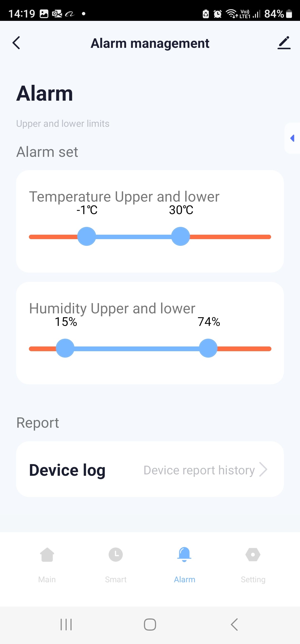Screen dimensions: 300x644
Task: Open the Smart clock tab icon
Action: [x=116, y=555]
